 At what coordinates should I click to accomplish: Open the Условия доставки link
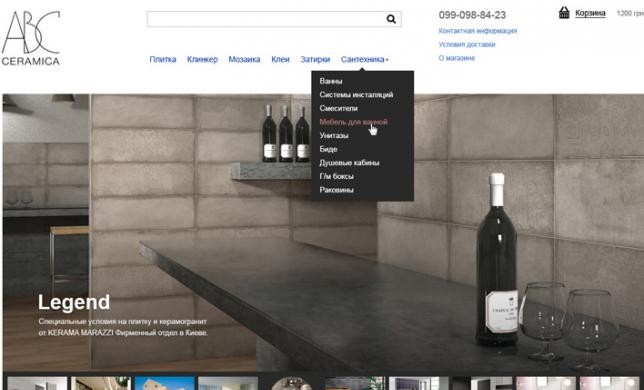point(467,44)
